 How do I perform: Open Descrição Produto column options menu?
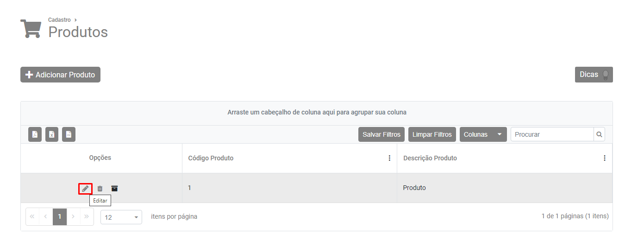click(604, 158)
